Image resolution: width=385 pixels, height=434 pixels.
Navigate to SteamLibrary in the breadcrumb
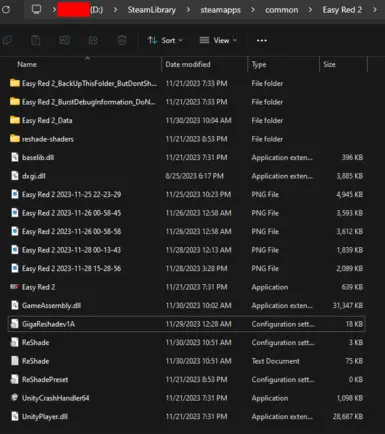tap(152, 10)
